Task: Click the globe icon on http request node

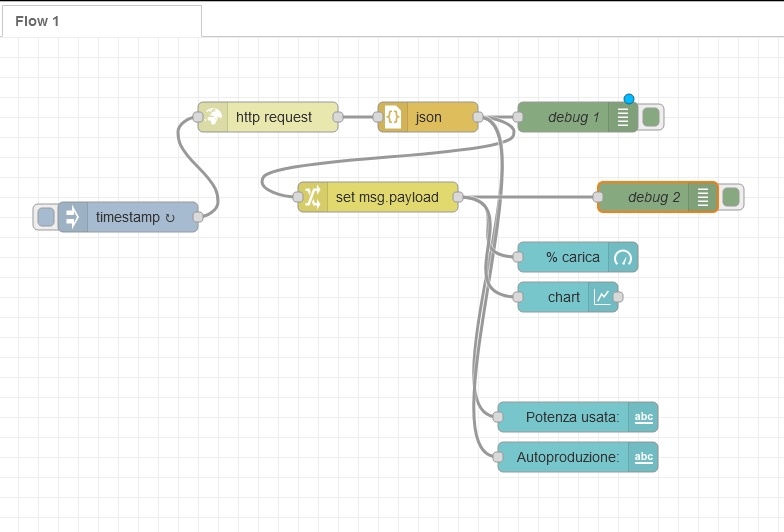Action: (214, 117)
